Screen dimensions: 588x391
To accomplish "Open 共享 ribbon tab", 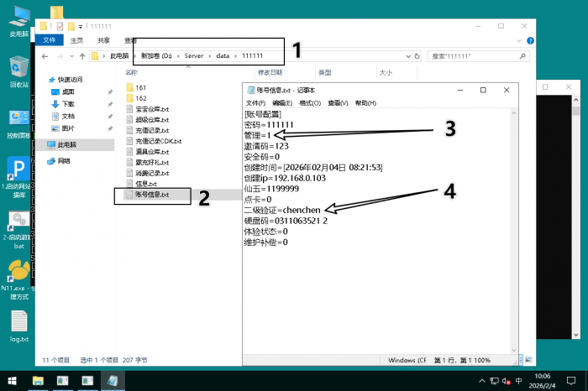I will pos(103,40).
